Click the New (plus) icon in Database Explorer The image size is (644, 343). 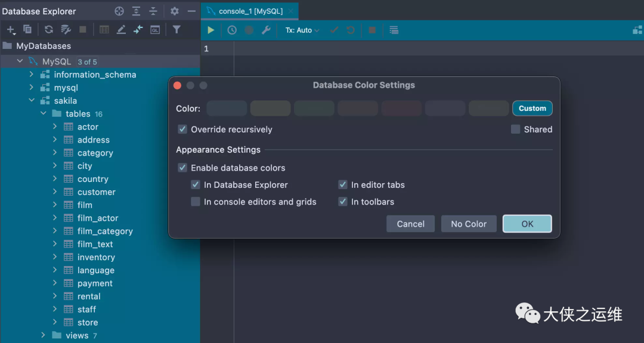click(x=11, y=30)
